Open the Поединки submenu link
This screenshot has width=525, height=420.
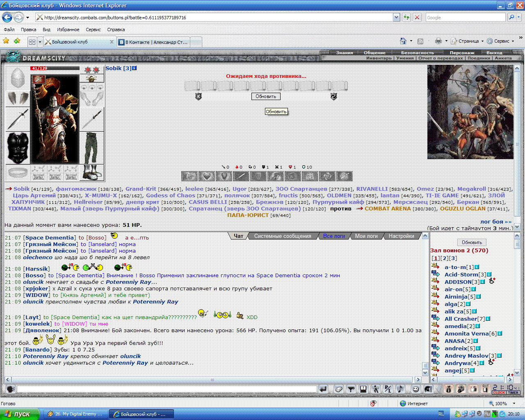[479, 58]
